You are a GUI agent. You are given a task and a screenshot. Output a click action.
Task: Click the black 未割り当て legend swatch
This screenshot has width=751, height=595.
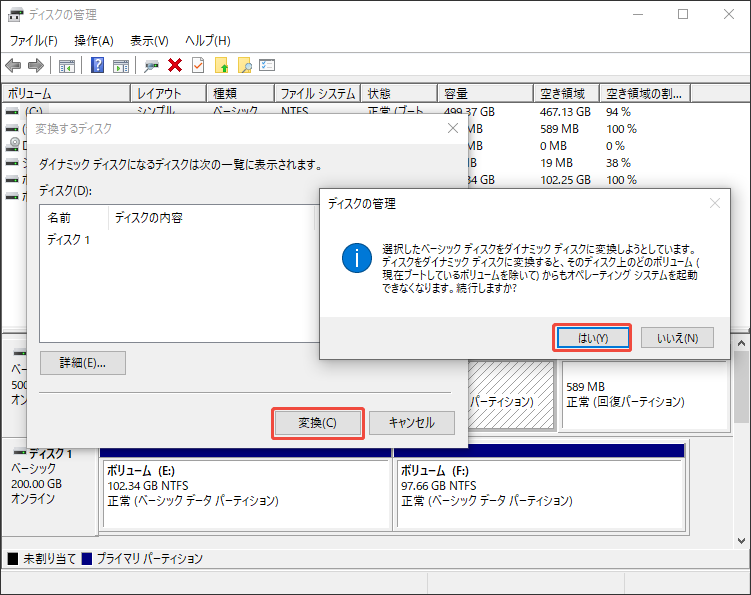coord(13,559)
